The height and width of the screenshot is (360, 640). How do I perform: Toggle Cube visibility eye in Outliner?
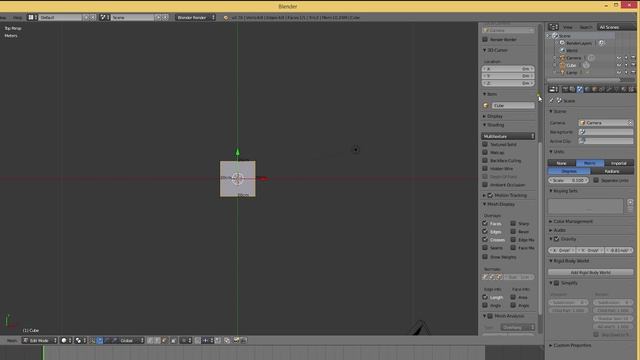(x=619, y=65)
